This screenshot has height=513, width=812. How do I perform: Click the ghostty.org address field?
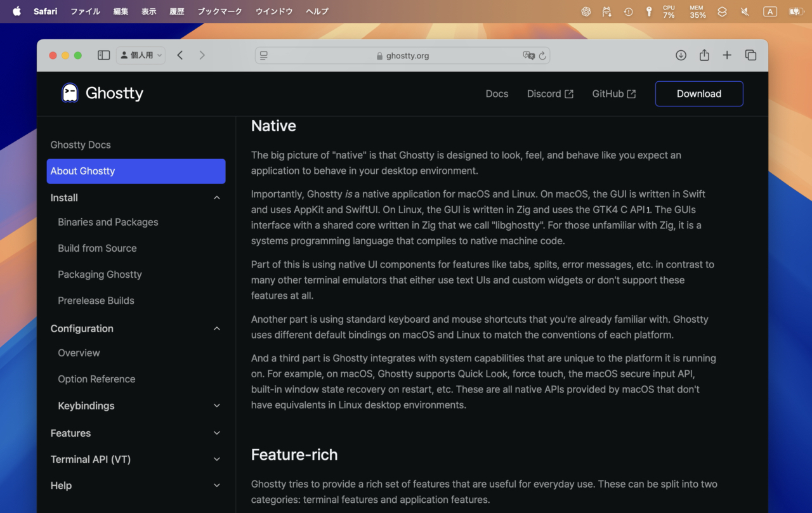(402, 56)
